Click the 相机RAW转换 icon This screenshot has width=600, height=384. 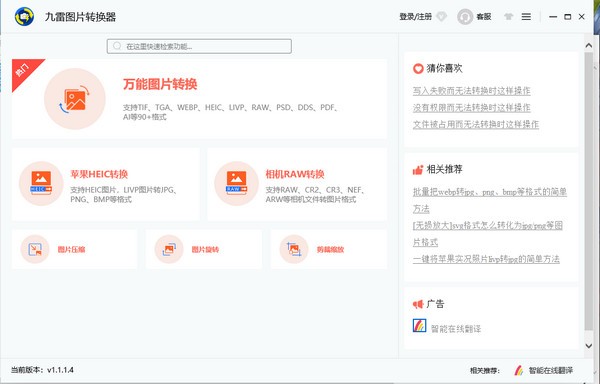click(236, 184)
